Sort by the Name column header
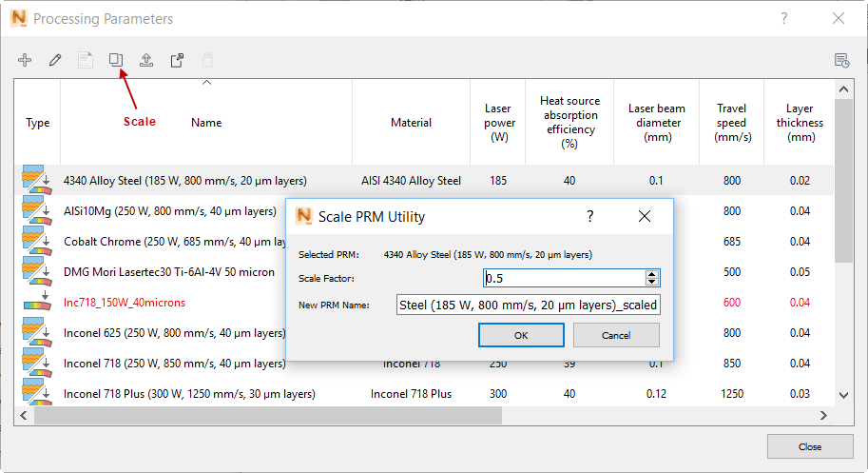This screenshot has height=473, width=868. point(206,122)
